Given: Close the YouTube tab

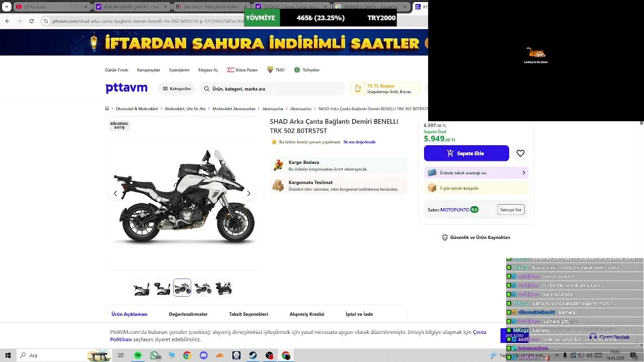Looking at the screenshot, I should pos(86,7).
